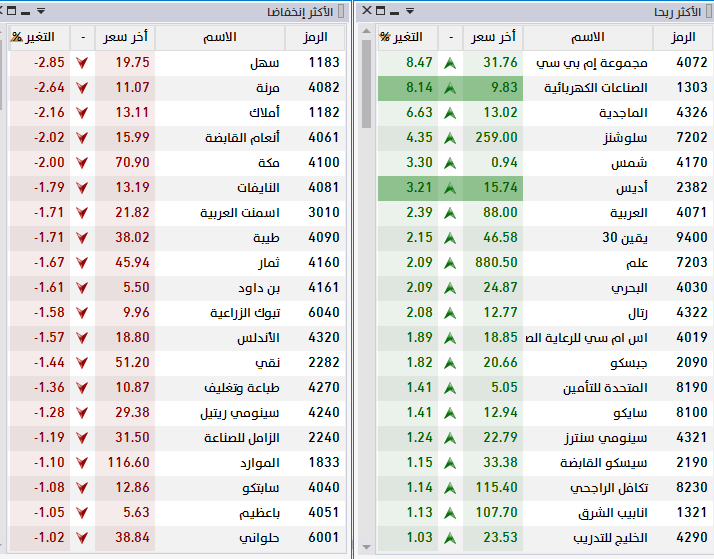
Task: Click the red down arrow in the سهل row
Action: click(x=82, y=63)
